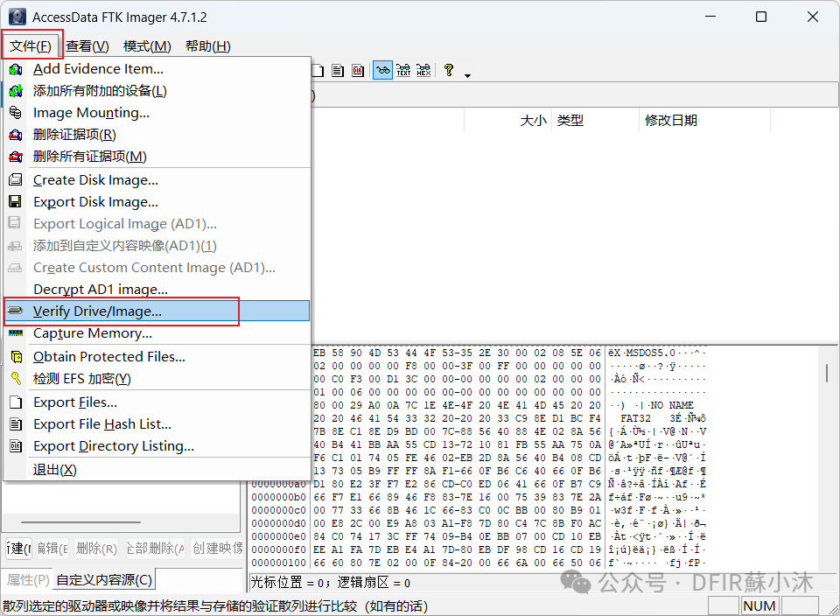Click toolbar Export Files blank page icon

tap(318, 71)
